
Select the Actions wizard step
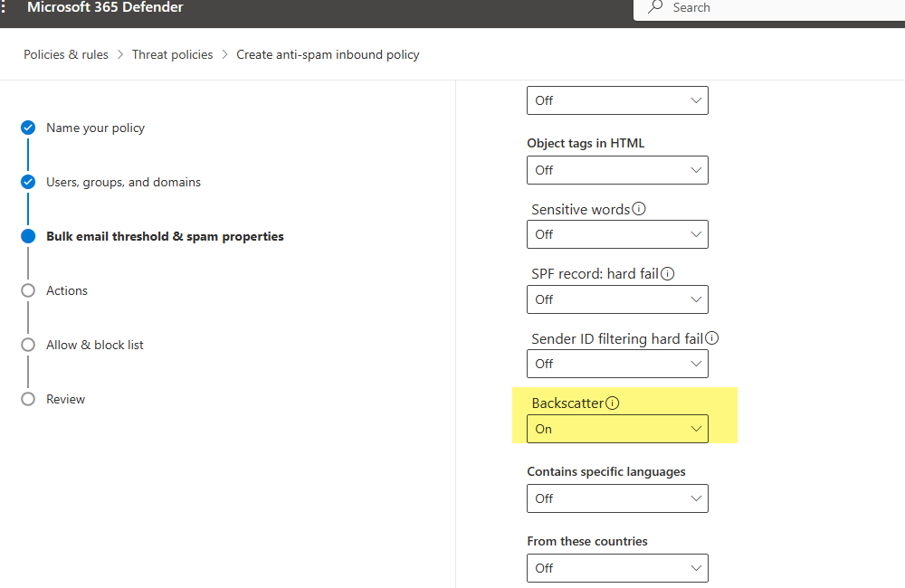click(x=27, y=290)
